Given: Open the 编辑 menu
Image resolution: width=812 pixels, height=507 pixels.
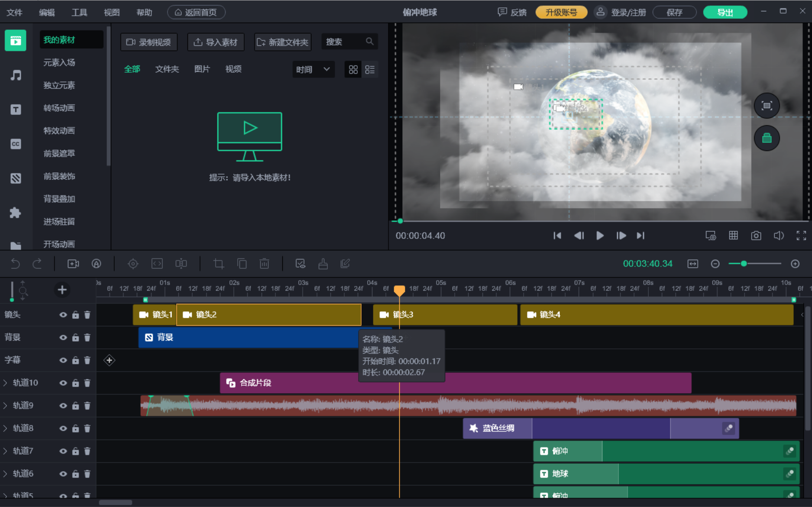Looking at the screenshot, I should pos(47,13).
